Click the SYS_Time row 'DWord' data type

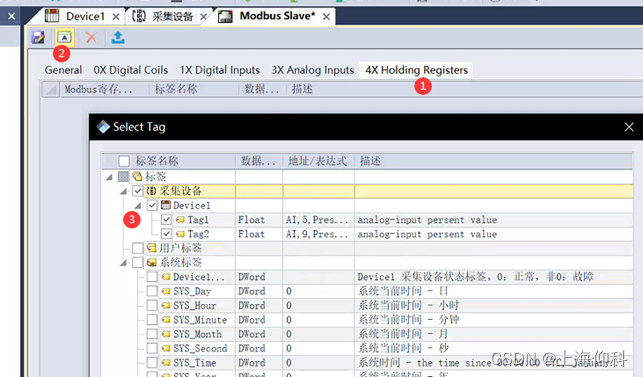(251, 363)
